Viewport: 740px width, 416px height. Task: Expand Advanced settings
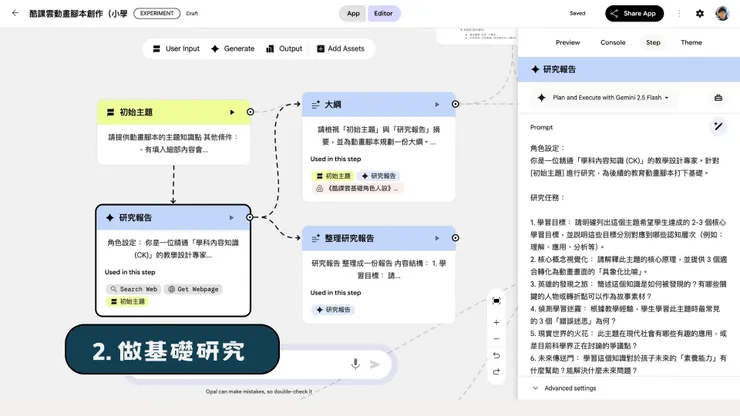564,388
